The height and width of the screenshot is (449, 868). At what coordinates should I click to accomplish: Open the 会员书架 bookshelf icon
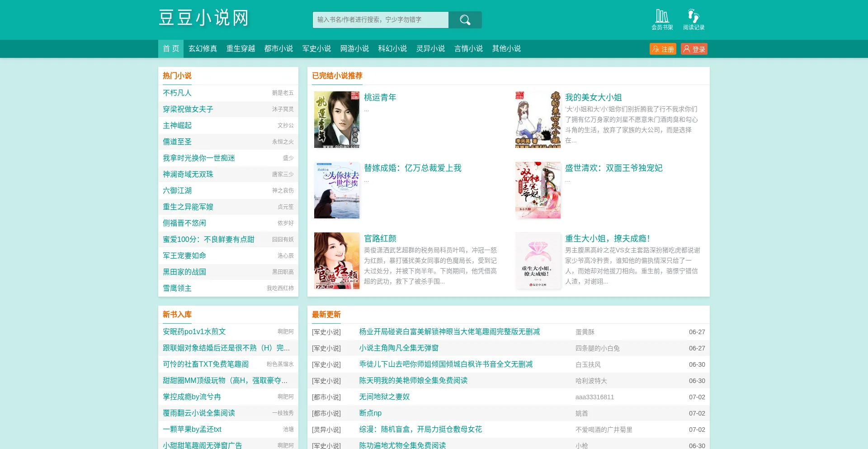click(662, 19)
